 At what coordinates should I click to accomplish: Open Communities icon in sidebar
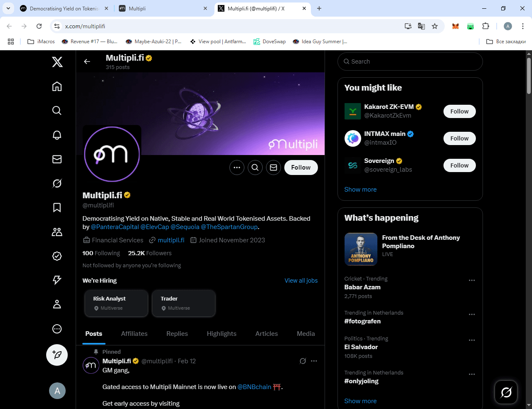(x=57, y=232)
